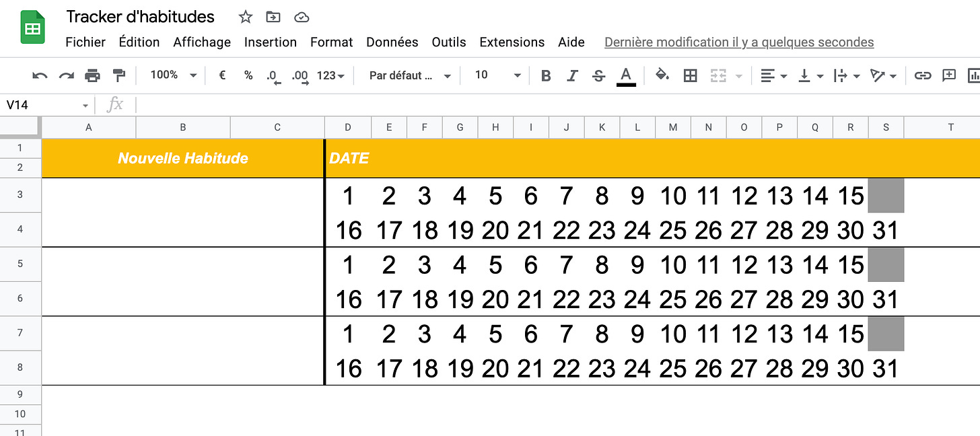Toggle italic formatting
The width and height of the screenshot is (980, 436).
572,75
